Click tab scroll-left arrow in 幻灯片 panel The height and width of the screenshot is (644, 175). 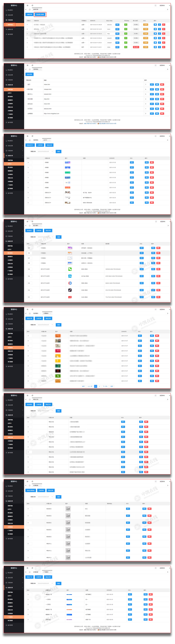point(26,140)
